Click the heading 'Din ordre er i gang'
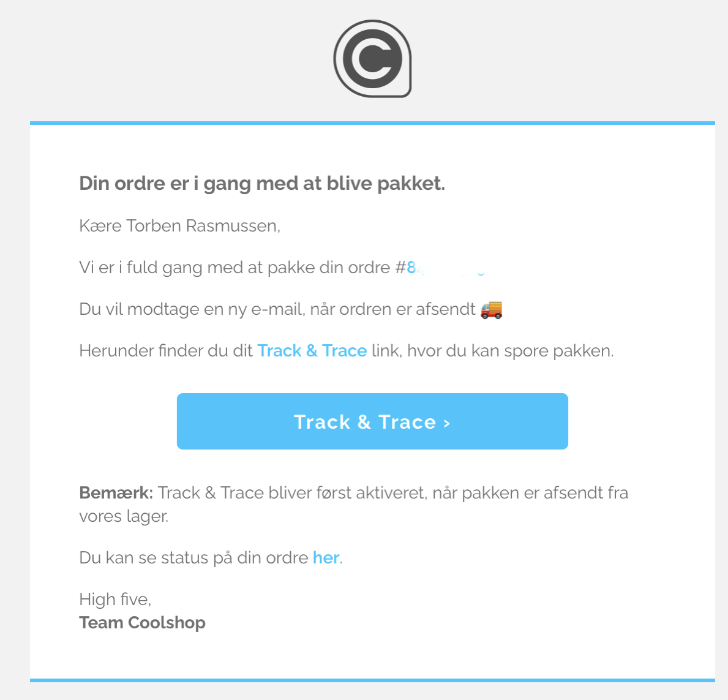728x700 pixels. (x=261, y=183)
